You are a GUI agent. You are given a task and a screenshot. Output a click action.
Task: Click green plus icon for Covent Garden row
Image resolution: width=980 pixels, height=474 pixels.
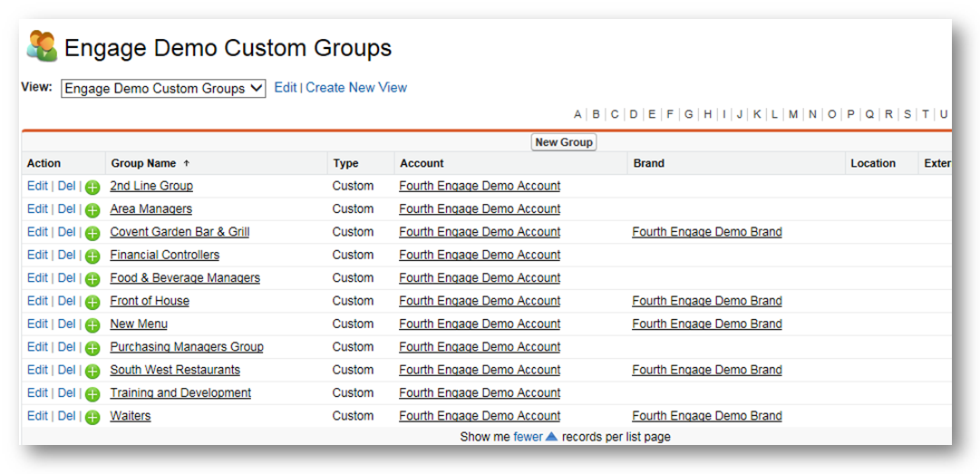[92, 234]
